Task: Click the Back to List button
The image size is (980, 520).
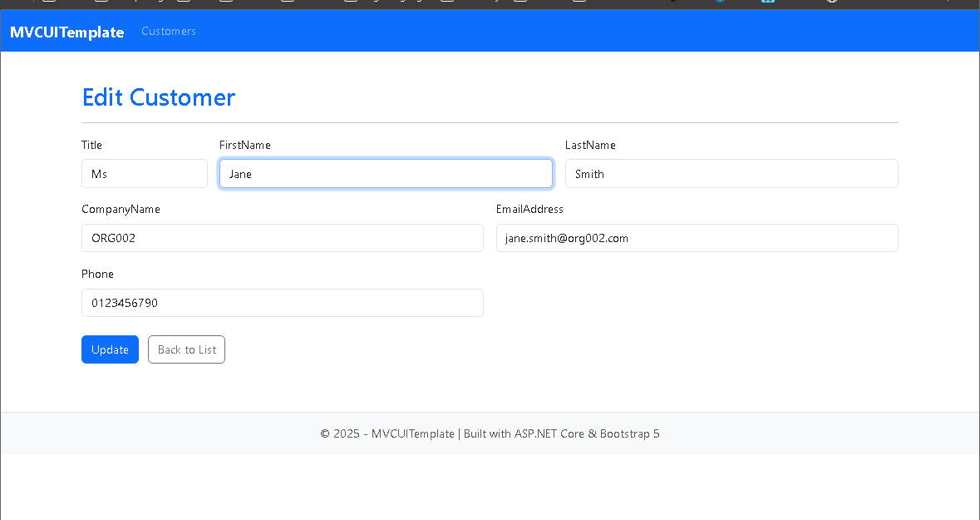Action: coord(186,349)
